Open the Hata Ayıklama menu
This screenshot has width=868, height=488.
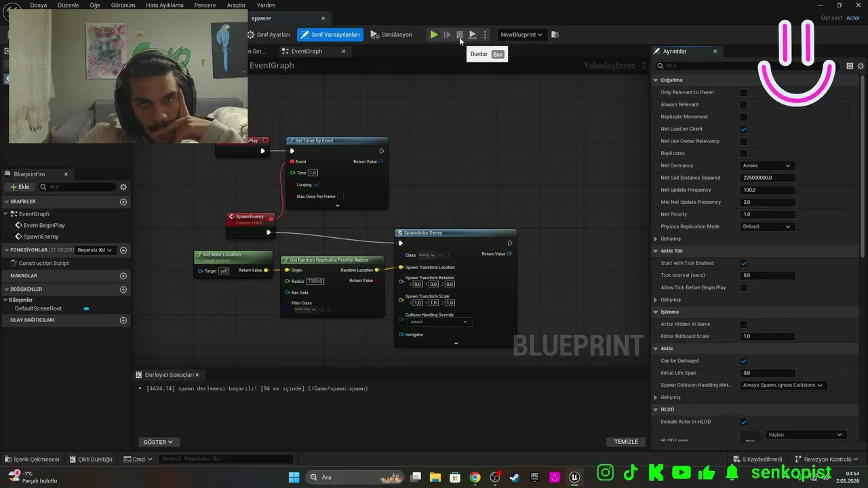point(165,5)
